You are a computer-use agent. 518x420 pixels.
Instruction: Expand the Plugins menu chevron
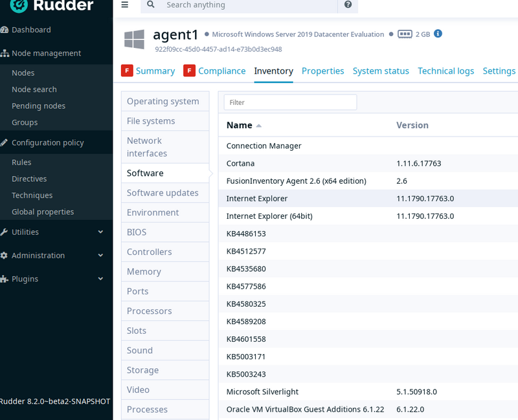click(100, 279)
